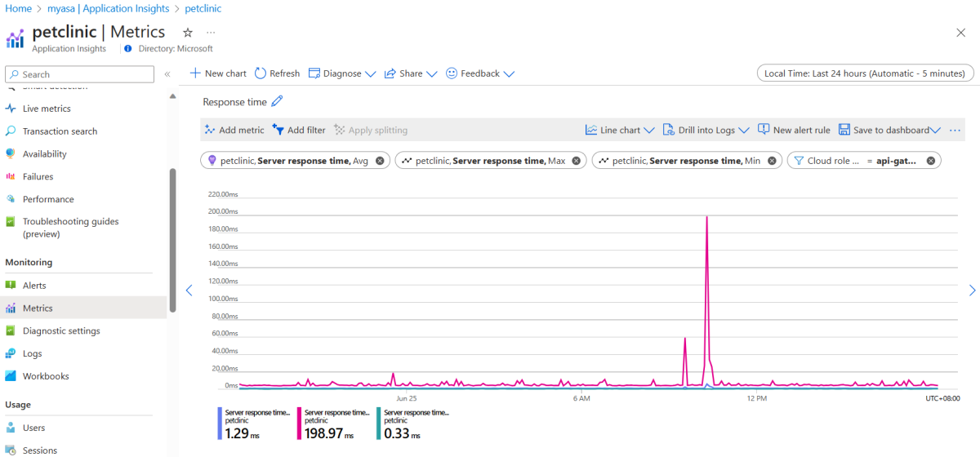This screenshot has height=457, width=980.
Task: Click New alert rule icon
Action: [x=764, y=130]
